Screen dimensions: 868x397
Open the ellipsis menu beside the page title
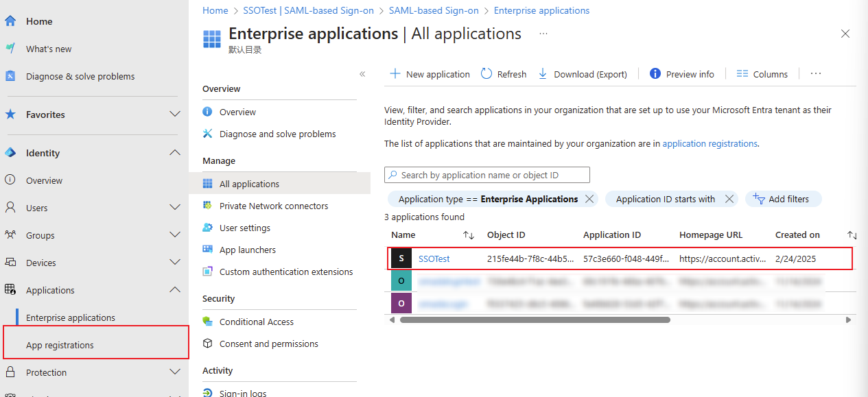click(x=543, y=34)
